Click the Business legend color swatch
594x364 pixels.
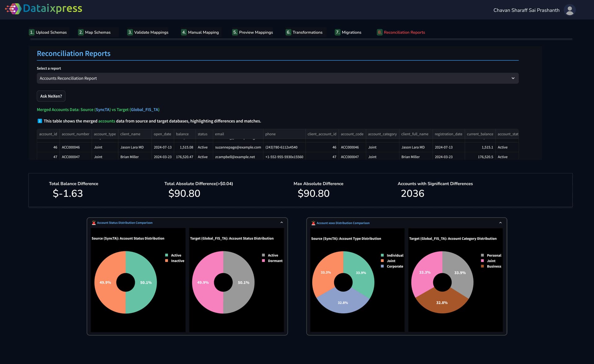482,266
